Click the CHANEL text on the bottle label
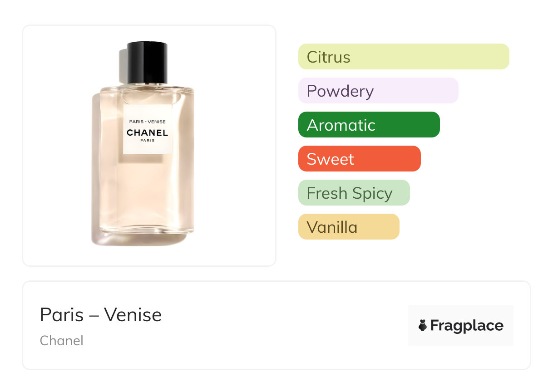This screenshot has height=392, width=553. 148,133
